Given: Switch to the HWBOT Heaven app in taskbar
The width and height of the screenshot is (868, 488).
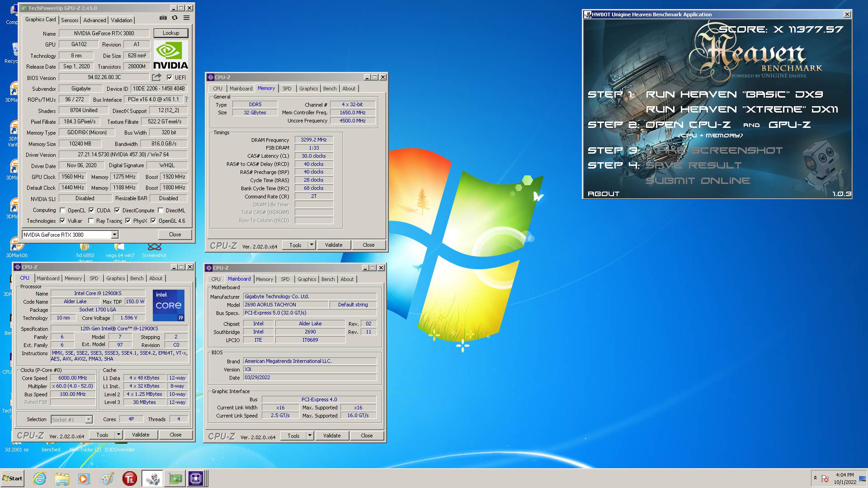Looking at the screenshot, I should 152,479.
